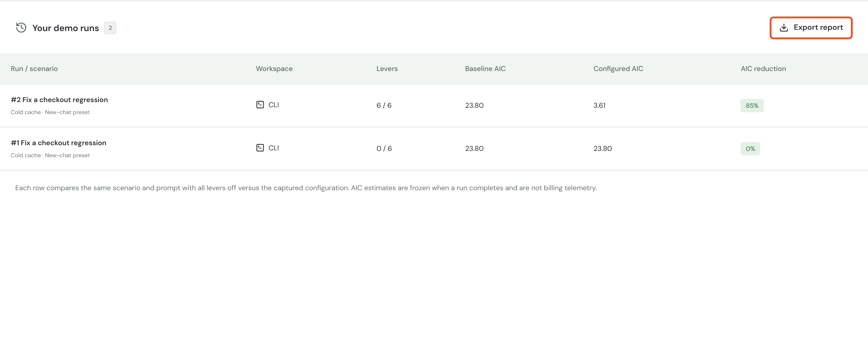Click the footnote about AIC estimates
This screenshot has width=868, height=343.
pyautogui.click(x=306, y=188)
